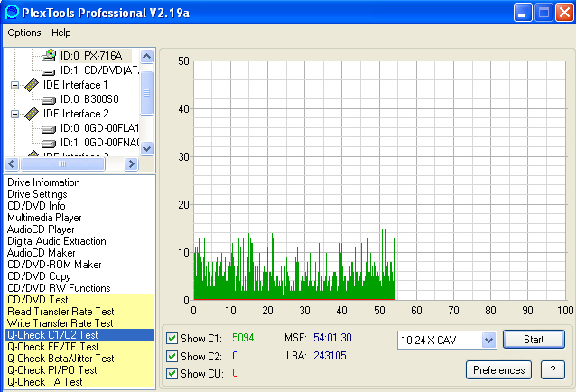
Task: Toggle the Show CU checkbox
Action: pyautogui.click(x=172, y=373)
